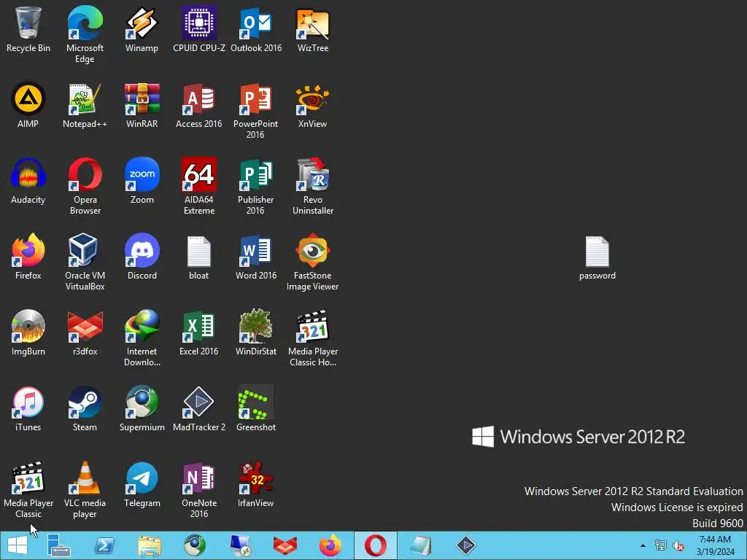Click the Outlook 2016 desktop icon
747x560 pixels.
[x=256, y=29]
